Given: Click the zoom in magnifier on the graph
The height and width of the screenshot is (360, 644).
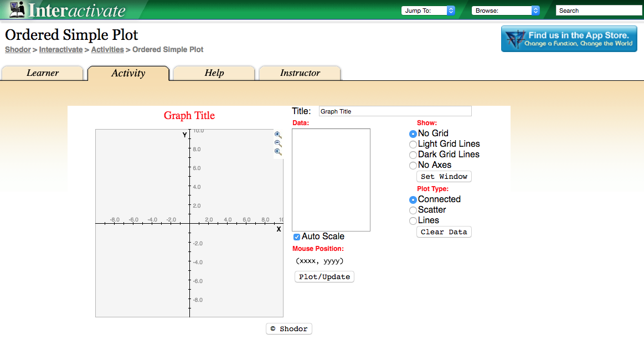Looking at the screenshot, I should [277, 135].
